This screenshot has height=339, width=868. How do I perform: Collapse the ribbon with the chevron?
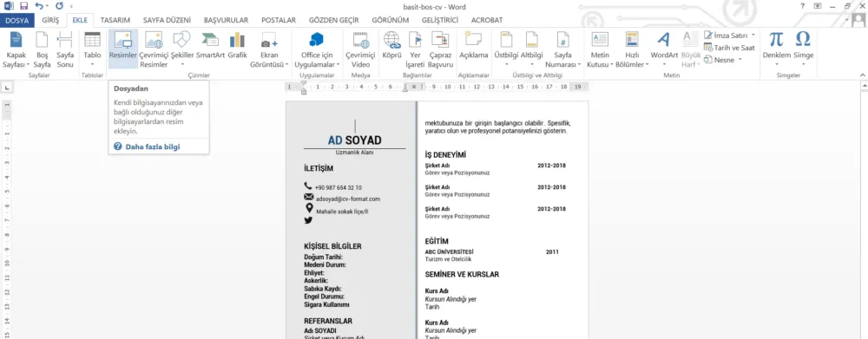click(862, 75)
